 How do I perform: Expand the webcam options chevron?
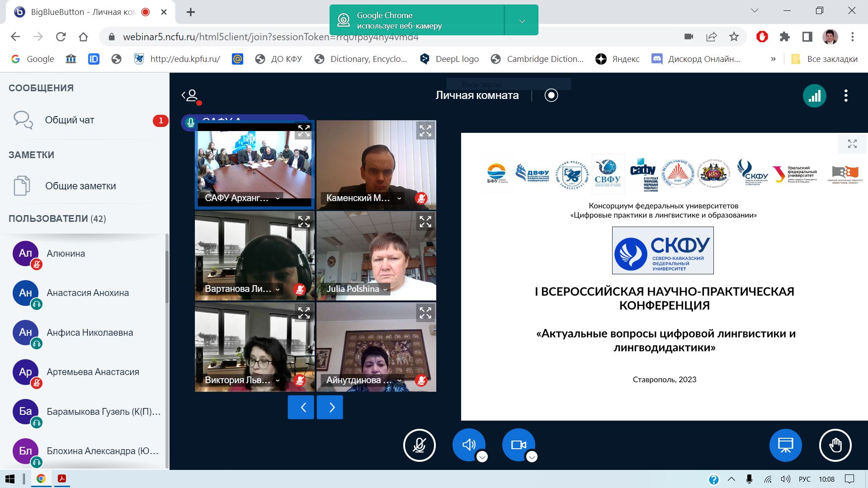point(532,457)
